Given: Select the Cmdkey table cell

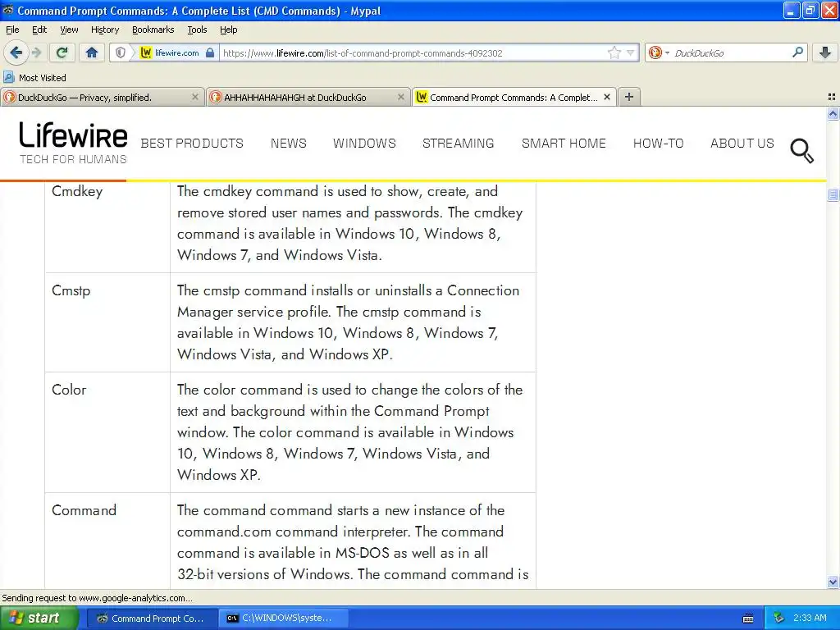Looking at the screenshot, I should [x=107, y=226].
